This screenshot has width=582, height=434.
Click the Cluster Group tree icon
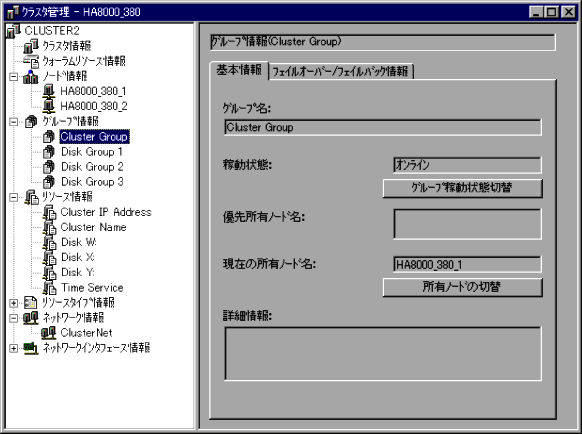click(49, 137)
